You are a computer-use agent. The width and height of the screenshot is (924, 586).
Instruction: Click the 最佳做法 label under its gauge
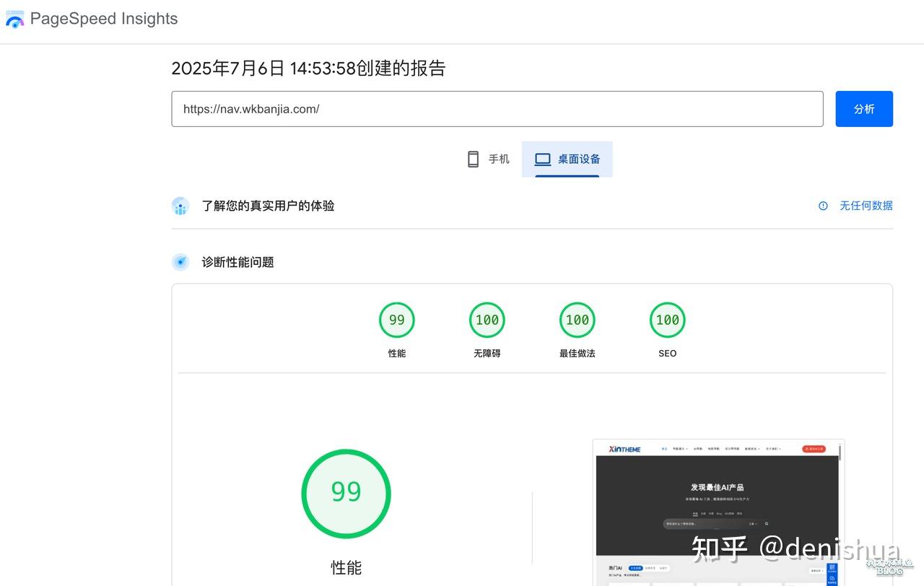pos(577,354)
